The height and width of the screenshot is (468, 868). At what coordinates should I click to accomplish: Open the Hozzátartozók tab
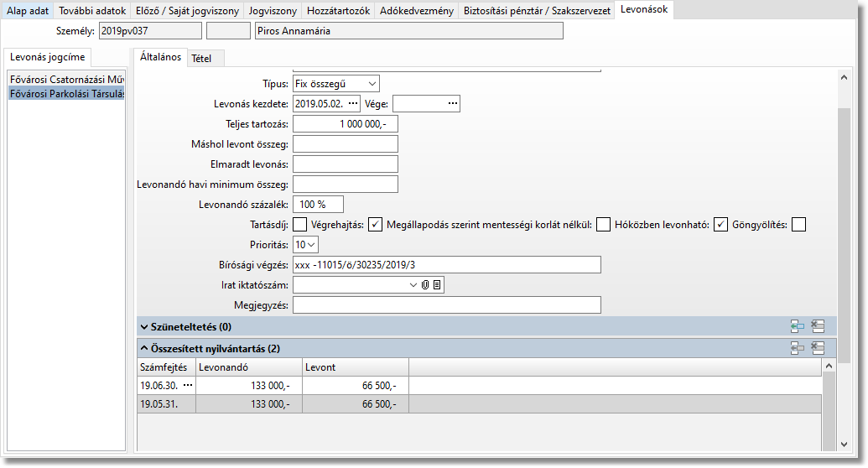click(x=338, y=11)
